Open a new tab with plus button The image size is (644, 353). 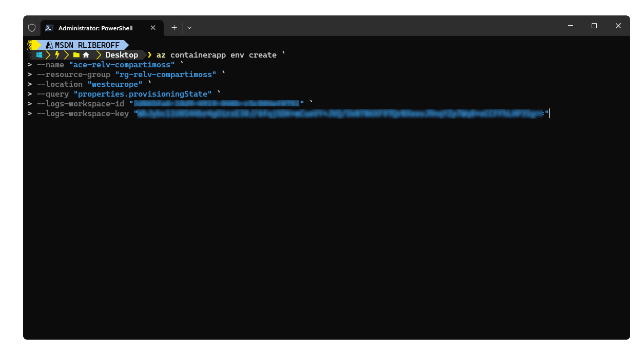(174, 28)
